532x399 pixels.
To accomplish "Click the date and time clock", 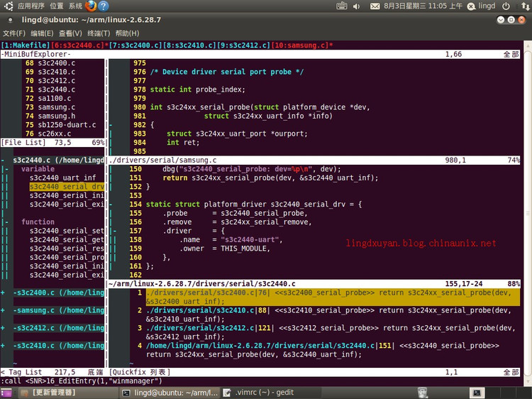I will [423, 6].
